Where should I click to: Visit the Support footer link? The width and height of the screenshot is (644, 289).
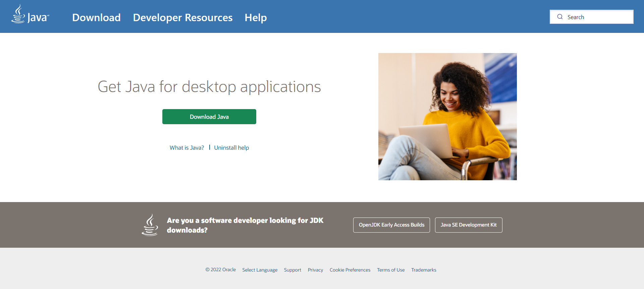click(x=292, y=270)
